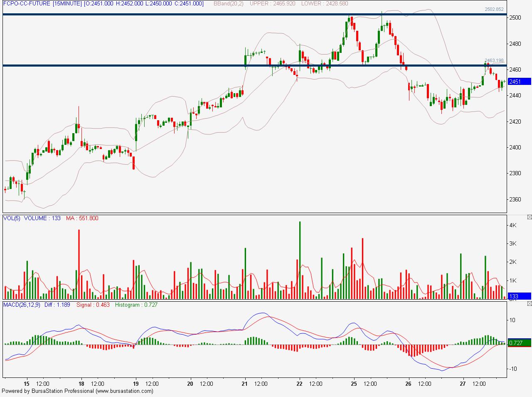Screen dimensions: 532x397
Task: Click the 2463.198 line price label
Action: [494, 60]
